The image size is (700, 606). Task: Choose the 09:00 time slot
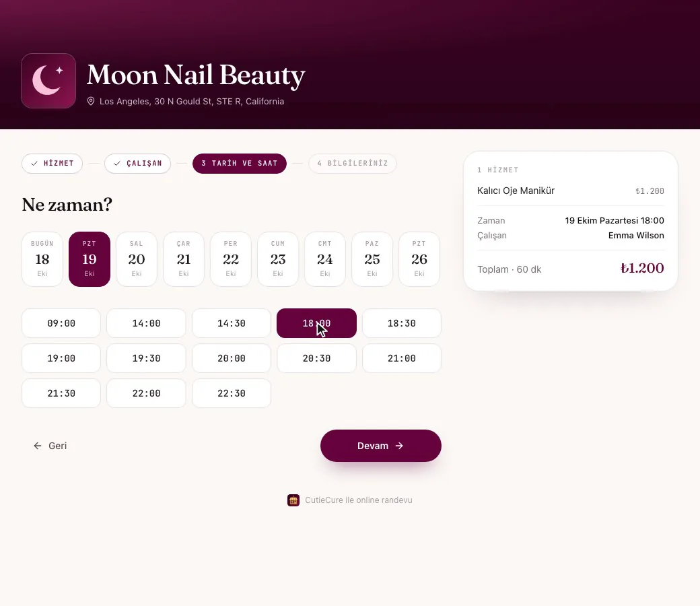pyautogui.click(x=61, y=323)
